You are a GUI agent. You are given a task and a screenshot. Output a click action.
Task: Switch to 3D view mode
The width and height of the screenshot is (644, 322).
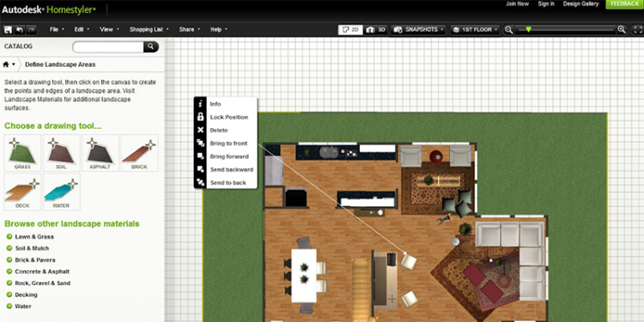(375, 29)
